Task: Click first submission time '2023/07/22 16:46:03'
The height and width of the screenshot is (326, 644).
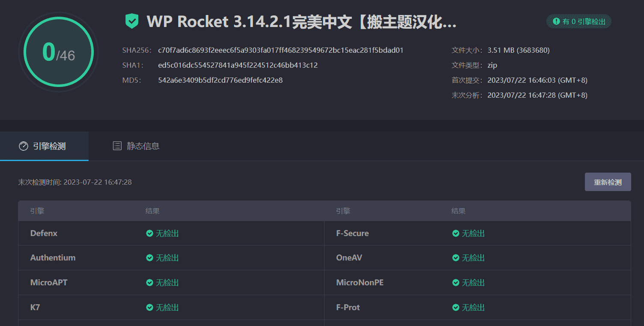Action: [x=521, y=80]
